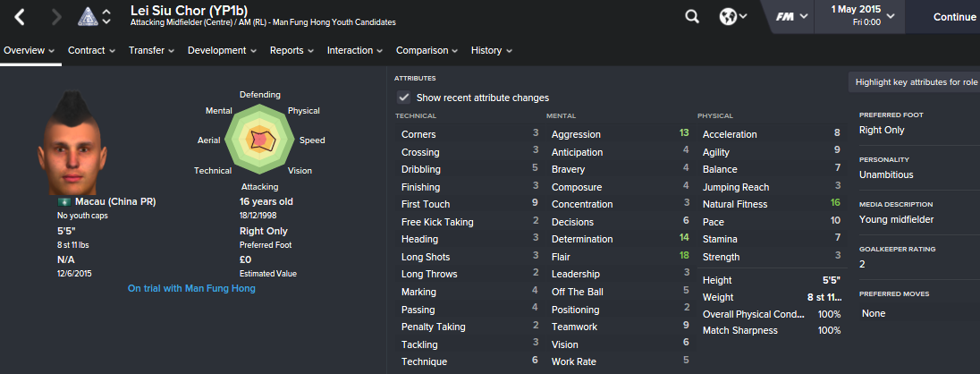Expand the Development menu chevron
Image resolution: width=980 pixels, height=374 pixels.
pos(252,51)
